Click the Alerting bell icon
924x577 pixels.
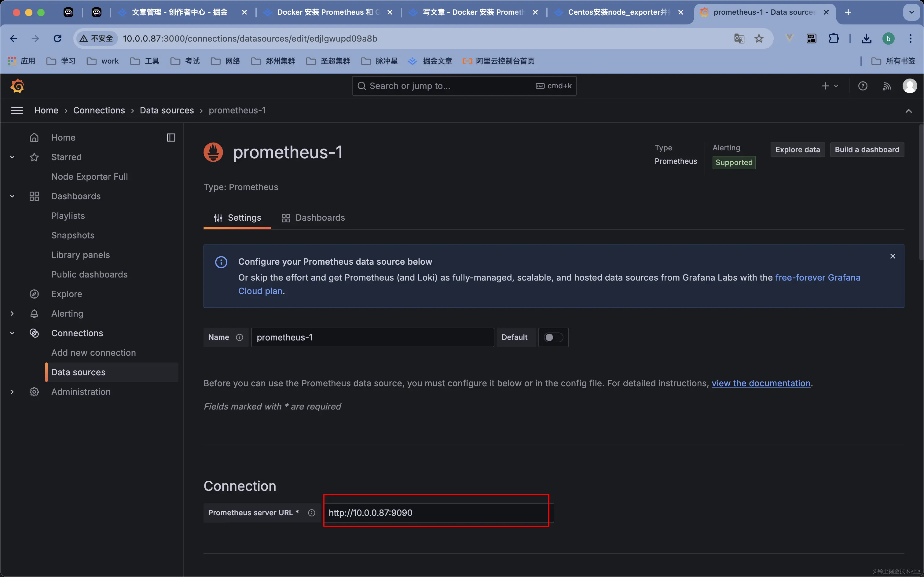tap(34, 314)
